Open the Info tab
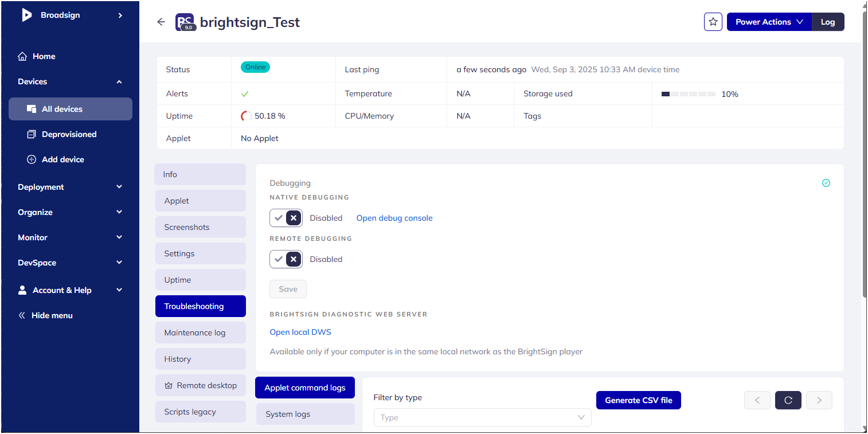 point(200,174)
